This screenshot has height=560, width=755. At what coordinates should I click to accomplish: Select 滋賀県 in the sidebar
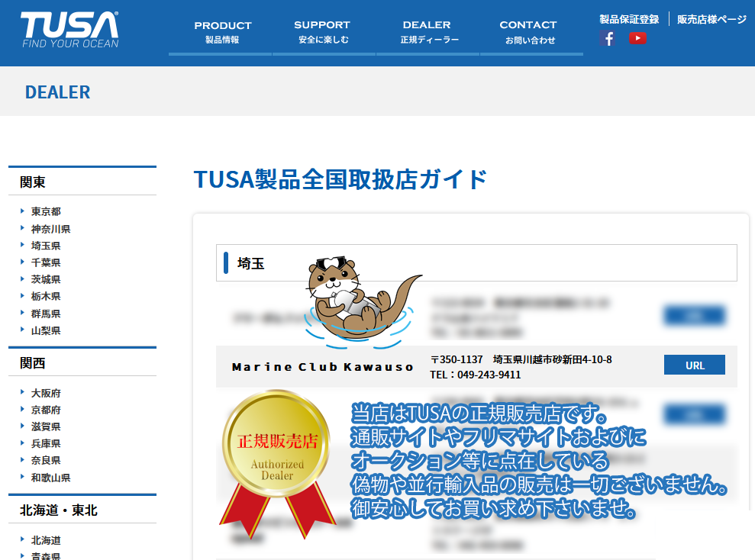click(x=46, y=426)
